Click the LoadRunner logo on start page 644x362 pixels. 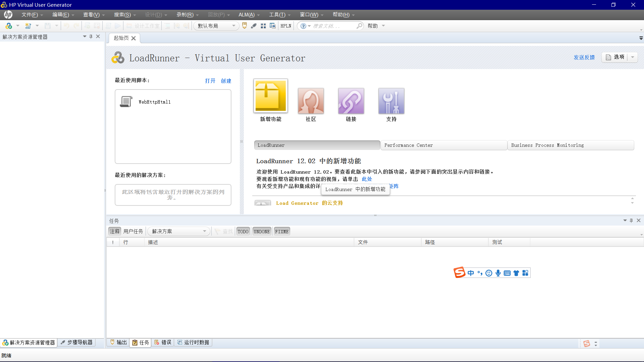118,58
